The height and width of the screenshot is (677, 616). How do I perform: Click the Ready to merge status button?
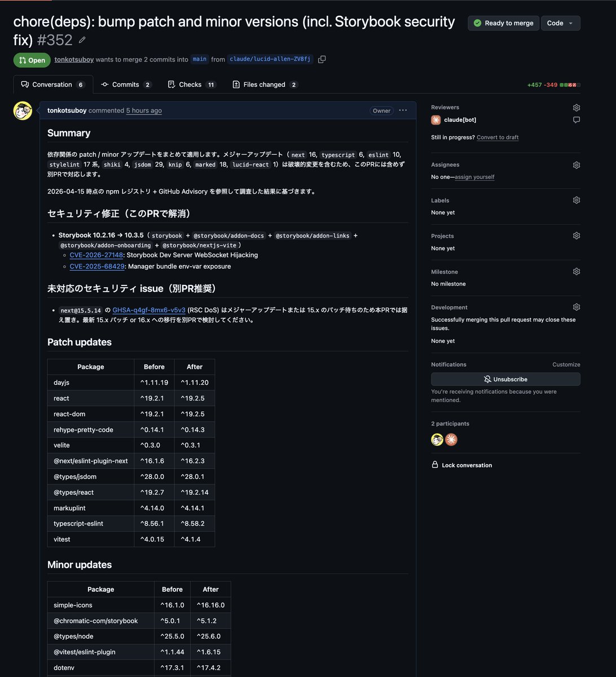[x=503, y=23]
